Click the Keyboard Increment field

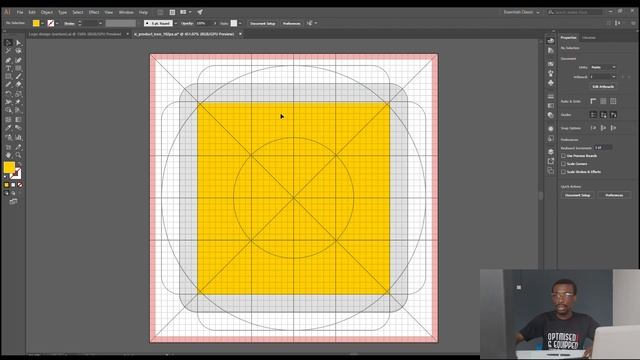click(x=603, y=148)
